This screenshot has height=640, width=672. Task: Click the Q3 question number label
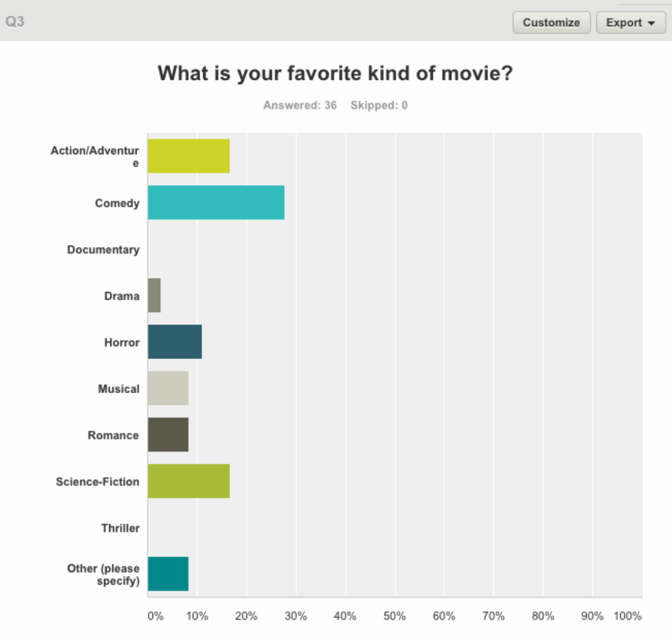tap(15, 22)
